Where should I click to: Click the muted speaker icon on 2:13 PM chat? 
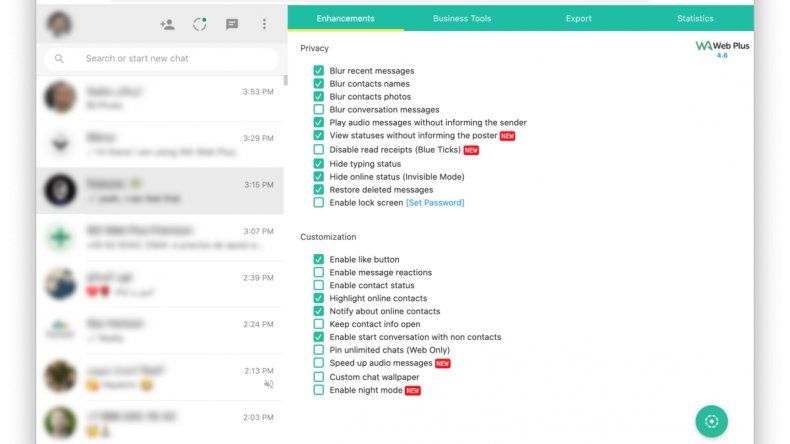click(269, 384)
